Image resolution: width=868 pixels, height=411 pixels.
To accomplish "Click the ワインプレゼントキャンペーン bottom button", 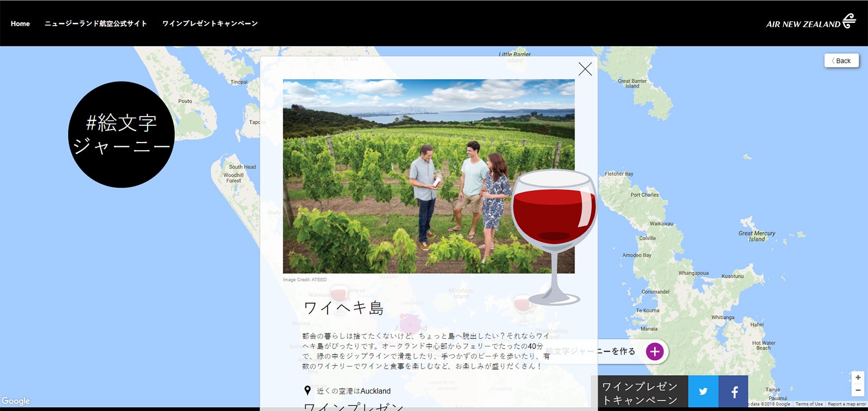I will [x=640, y=393].
